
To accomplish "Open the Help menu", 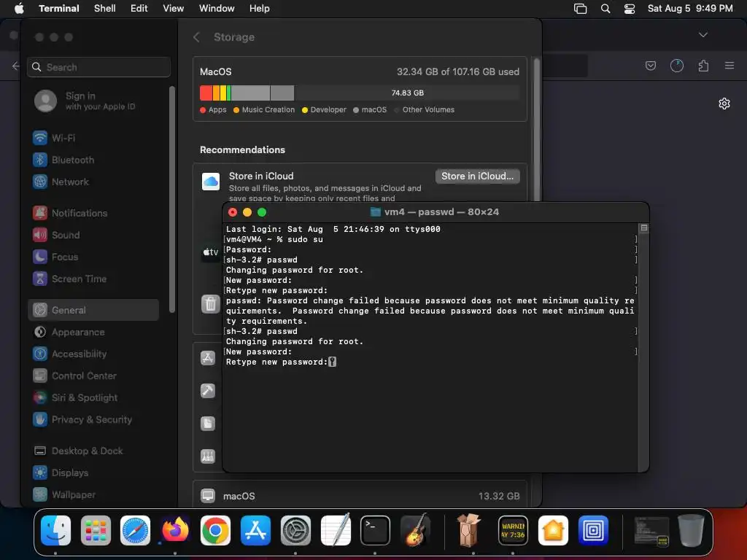I will [260, 8].
